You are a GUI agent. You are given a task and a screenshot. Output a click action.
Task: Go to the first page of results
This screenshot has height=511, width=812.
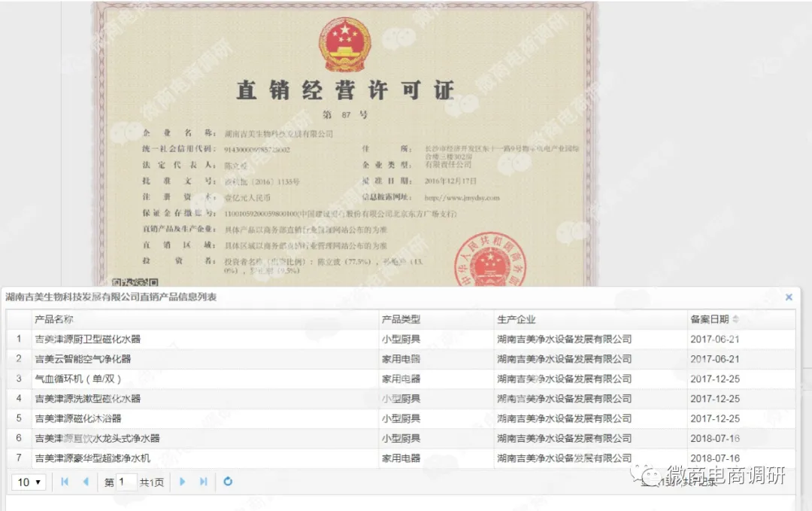(65, 482)
